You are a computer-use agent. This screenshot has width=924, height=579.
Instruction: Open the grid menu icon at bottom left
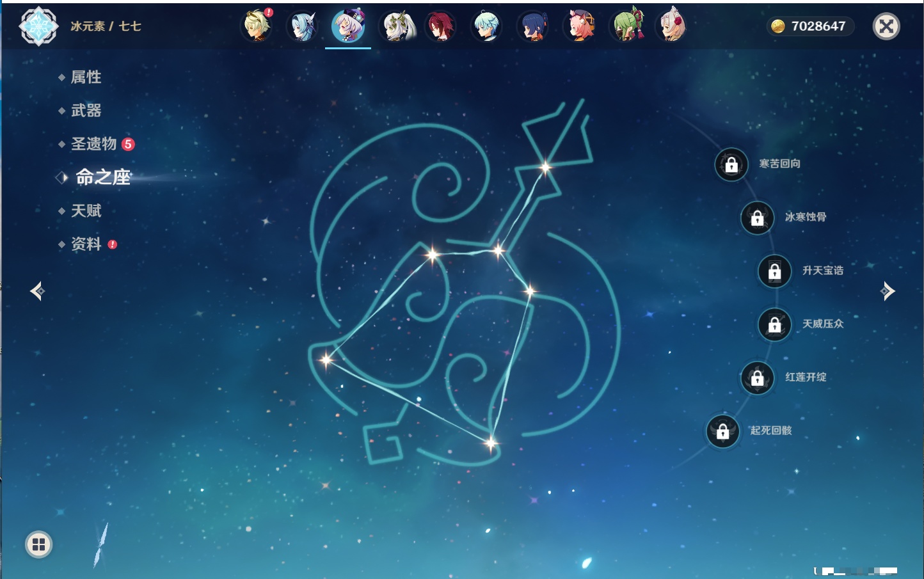point(38,544)
